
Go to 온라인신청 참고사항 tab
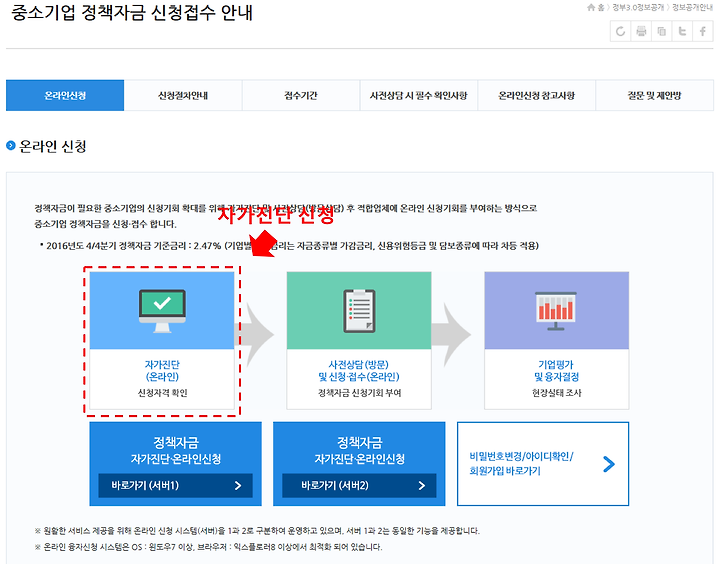coord(536,96)
